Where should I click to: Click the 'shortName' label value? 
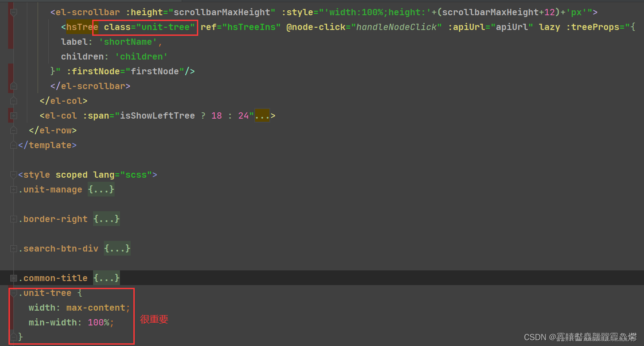coord(128,42)
